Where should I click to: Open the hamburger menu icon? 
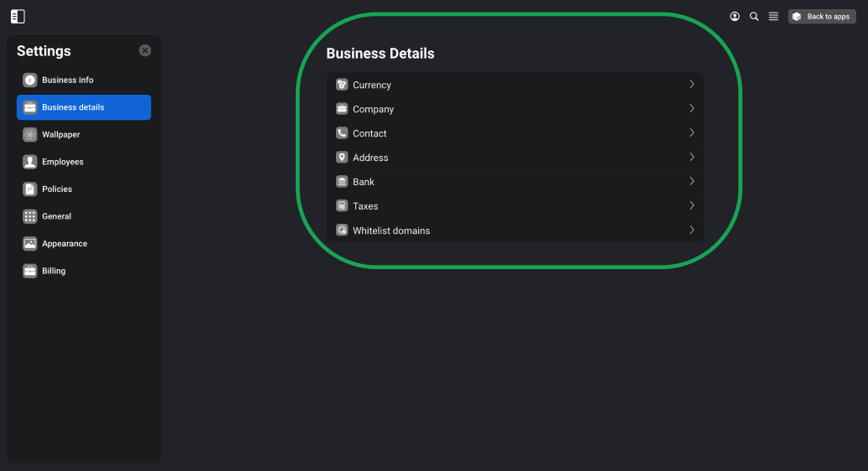click(x=773, y=17)
